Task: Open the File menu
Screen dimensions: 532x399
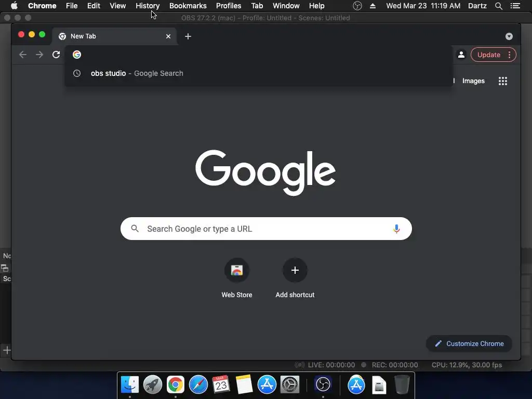Action: pos(72,6)
